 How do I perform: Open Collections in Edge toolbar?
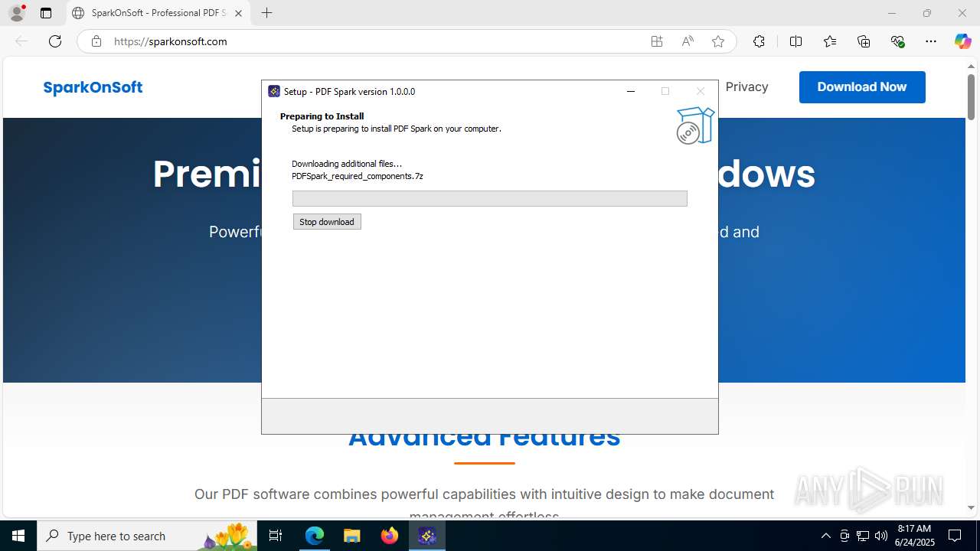[864, 41]
